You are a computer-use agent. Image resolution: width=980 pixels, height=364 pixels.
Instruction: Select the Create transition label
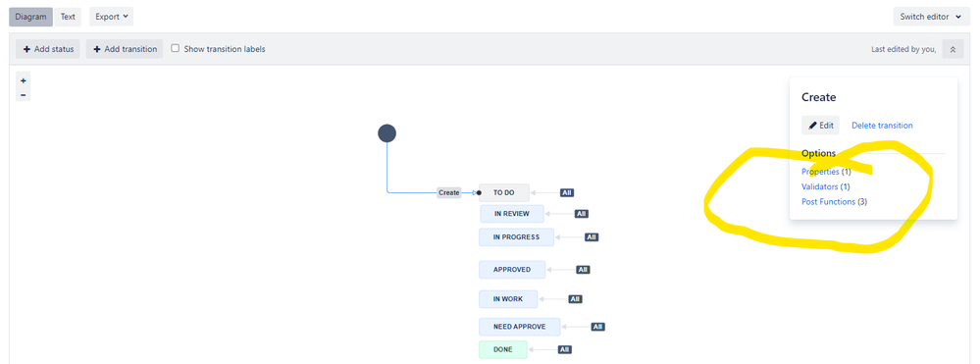(x=448, y=192)
